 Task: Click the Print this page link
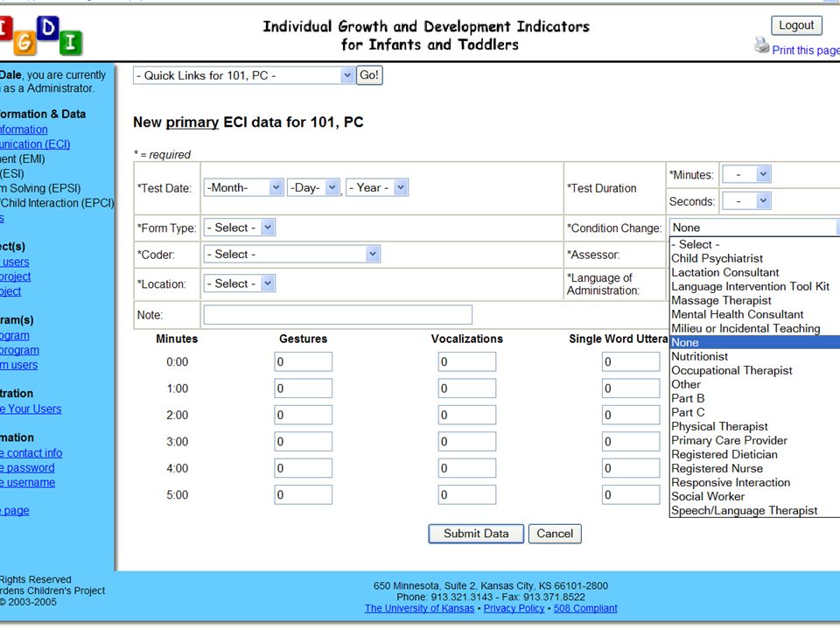(806, 50)
